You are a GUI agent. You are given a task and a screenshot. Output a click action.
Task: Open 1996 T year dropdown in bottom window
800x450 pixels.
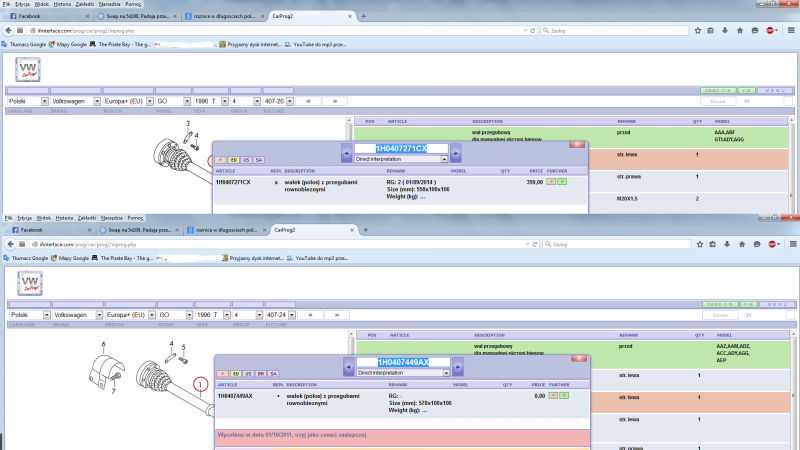tap(213, 315)
